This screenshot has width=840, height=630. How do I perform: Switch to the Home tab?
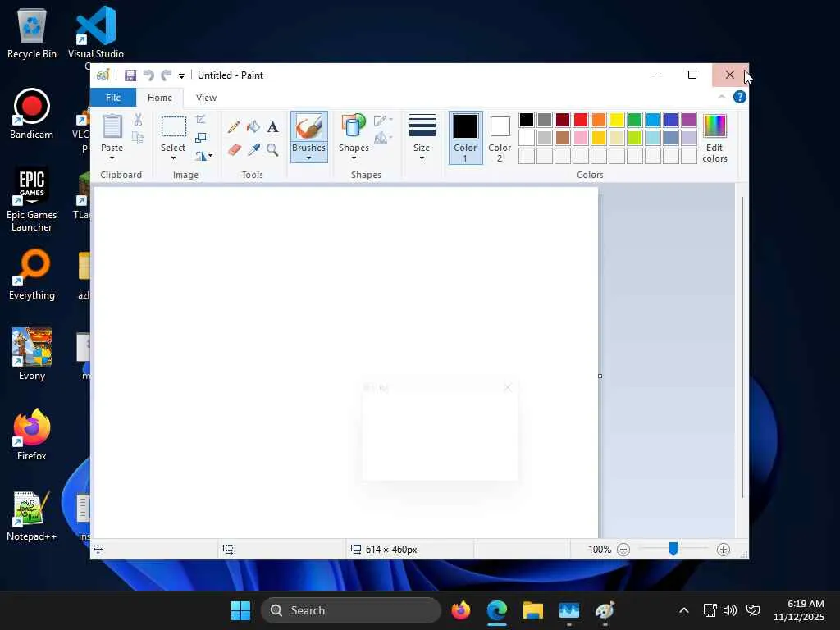[x=160, y=98]
